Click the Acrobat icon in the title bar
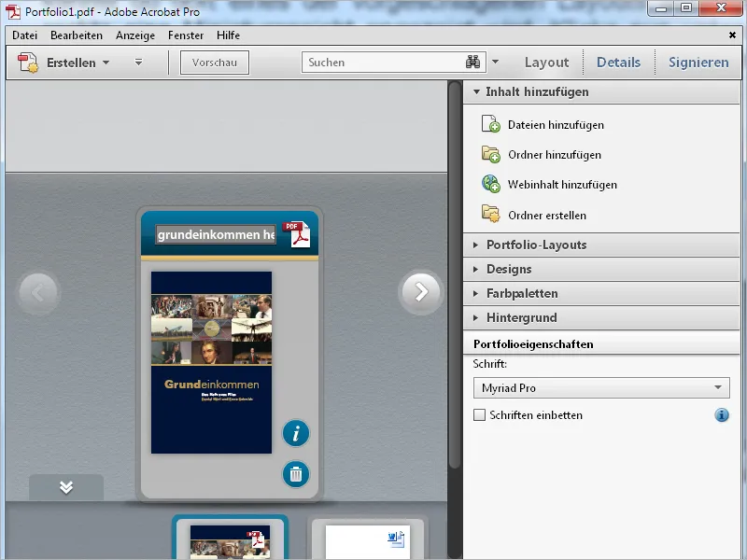Image resolution: width=747 pixels, height=560 pixels. (x=13, y=11)
